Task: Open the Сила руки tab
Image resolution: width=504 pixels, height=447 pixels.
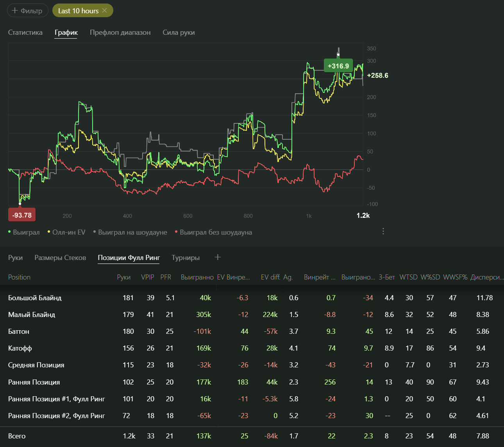Action: [179, 32]
